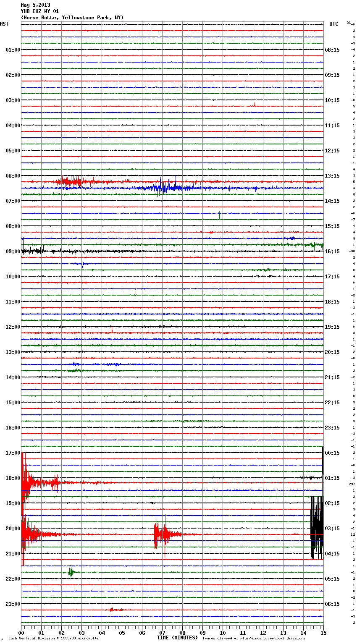Click the '16:15' UTC time label
357x644 pixels.
(332, 251)
